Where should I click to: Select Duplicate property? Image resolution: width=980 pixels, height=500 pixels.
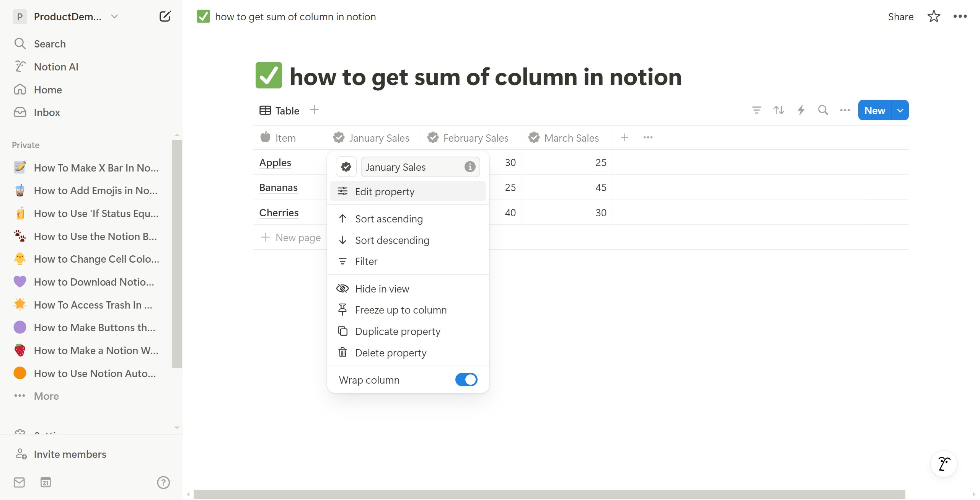[408, 331]
